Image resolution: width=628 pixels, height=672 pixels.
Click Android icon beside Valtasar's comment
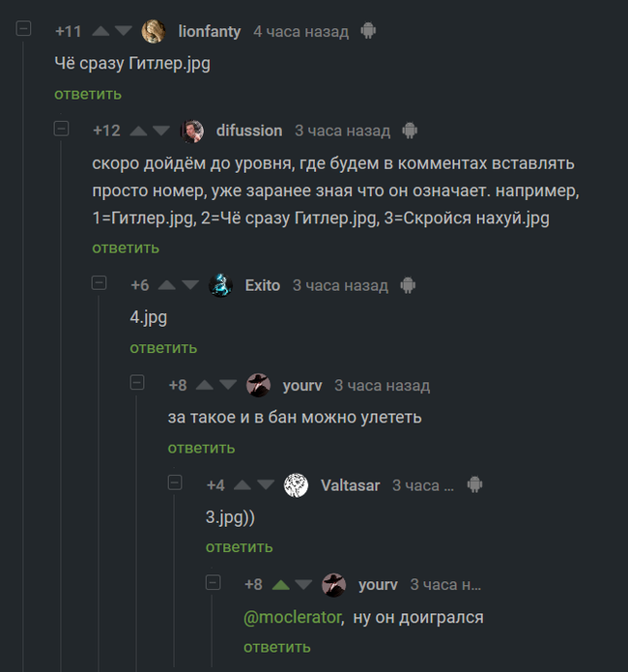[x=474, y=484]
